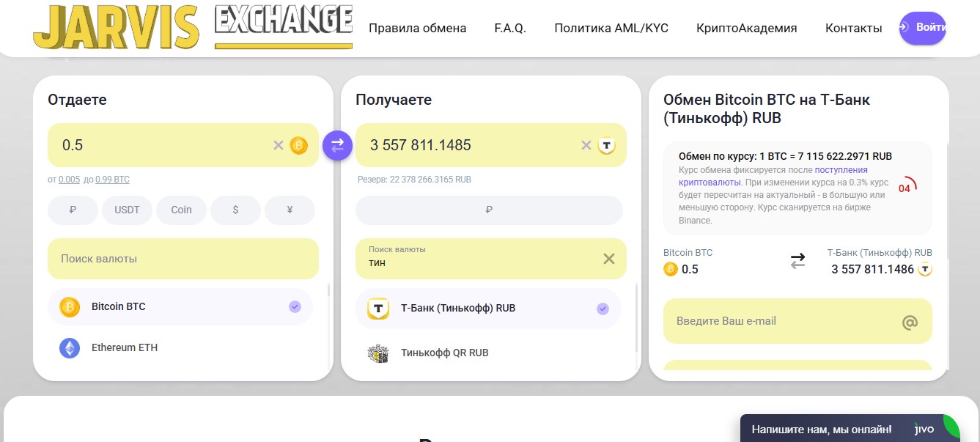Toggle the Т-Банк (Тинькофф) RUB selection checkmark

point(603,308)
